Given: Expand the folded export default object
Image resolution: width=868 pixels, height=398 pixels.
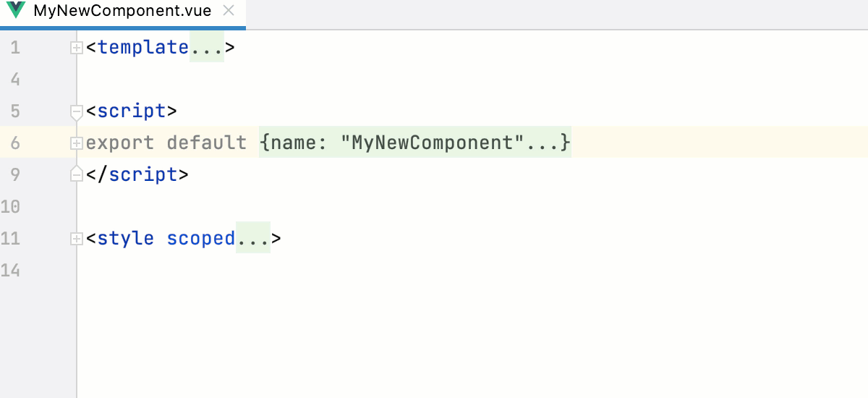Looking at the screenshot, I should click(x=76, y=143).
